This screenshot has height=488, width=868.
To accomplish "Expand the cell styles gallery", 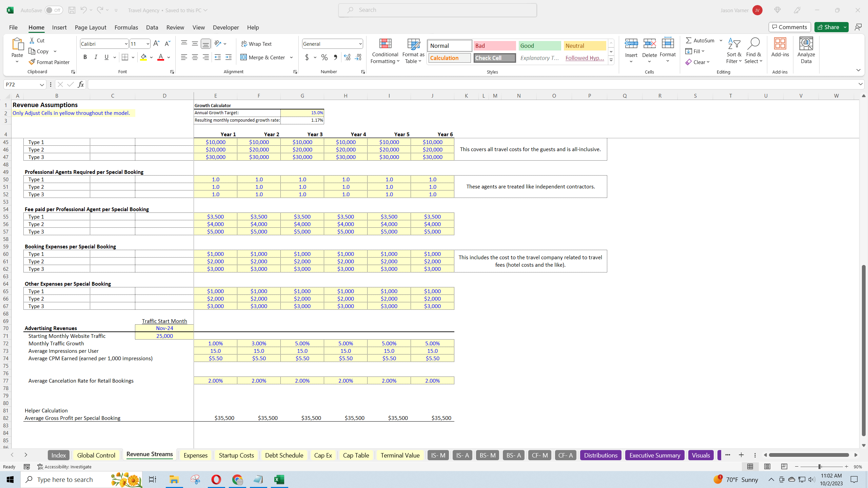I will pos(611,60).
